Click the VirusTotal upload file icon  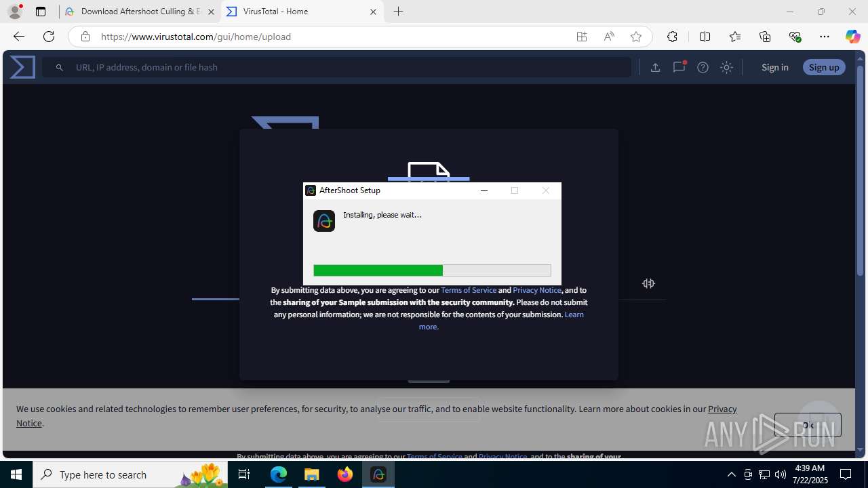click(655, 67)
